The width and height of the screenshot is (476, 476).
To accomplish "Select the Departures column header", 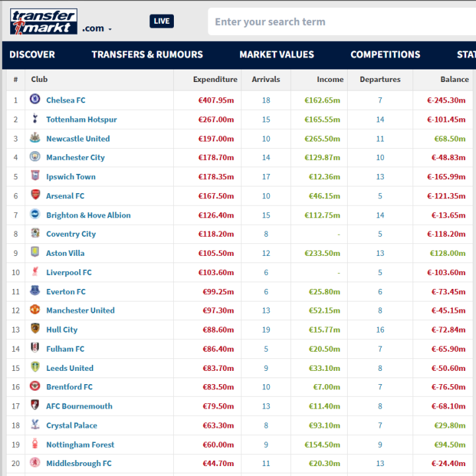I will point(380,79).
